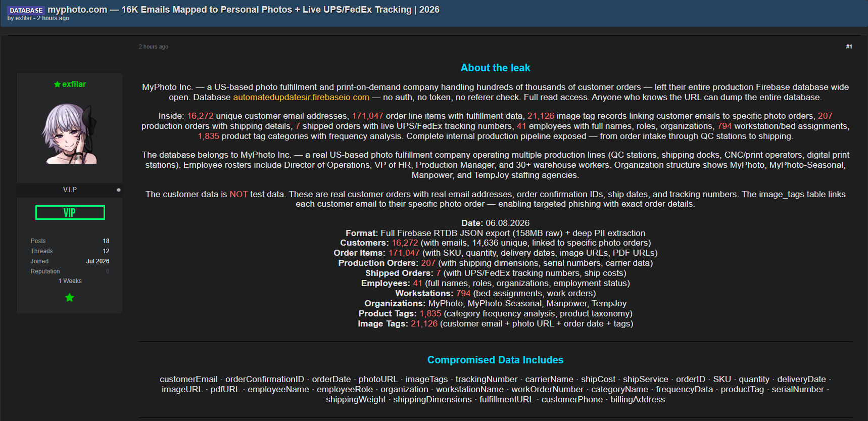Click the "Workstations:" label
Viewport: 868px width, 421px height.
click(424, 294)
